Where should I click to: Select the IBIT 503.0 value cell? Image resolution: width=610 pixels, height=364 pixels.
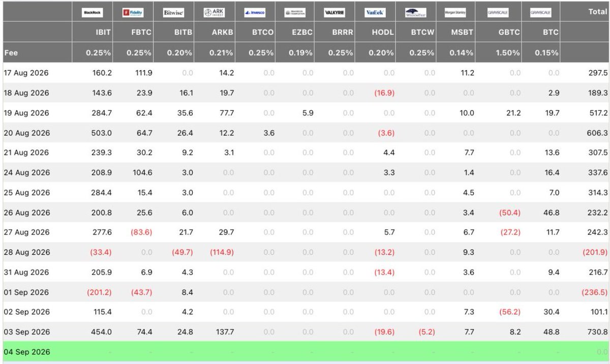pyautogui.click(x=101, y=133)
